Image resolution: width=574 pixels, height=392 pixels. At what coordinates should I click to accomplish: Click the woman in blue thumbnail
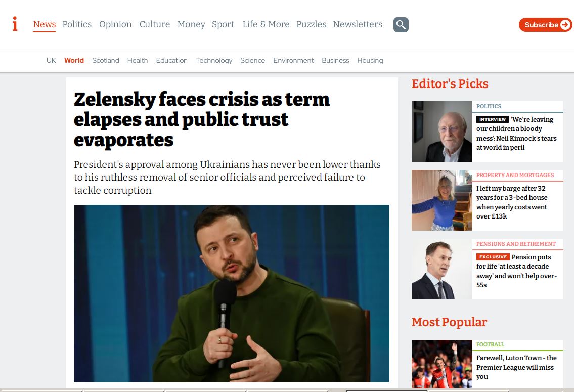[442, 200]
